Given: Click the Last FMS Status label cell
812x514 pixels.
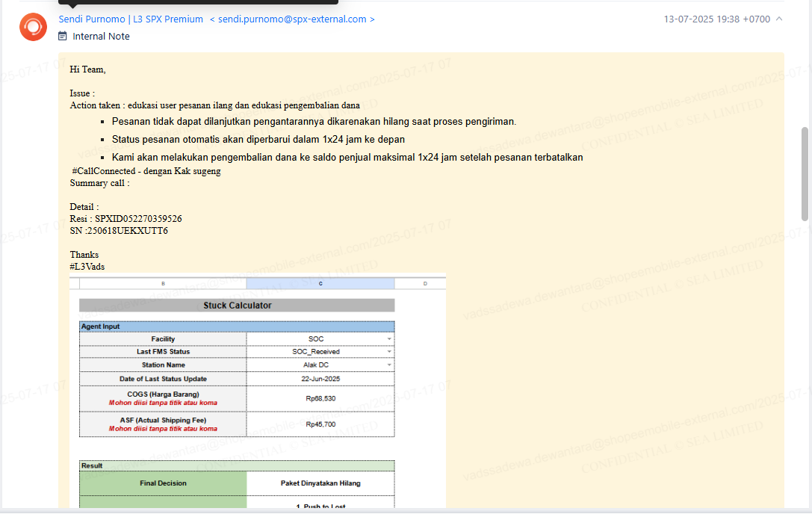Looking at the screenshot, I should (x=163, y=352).
